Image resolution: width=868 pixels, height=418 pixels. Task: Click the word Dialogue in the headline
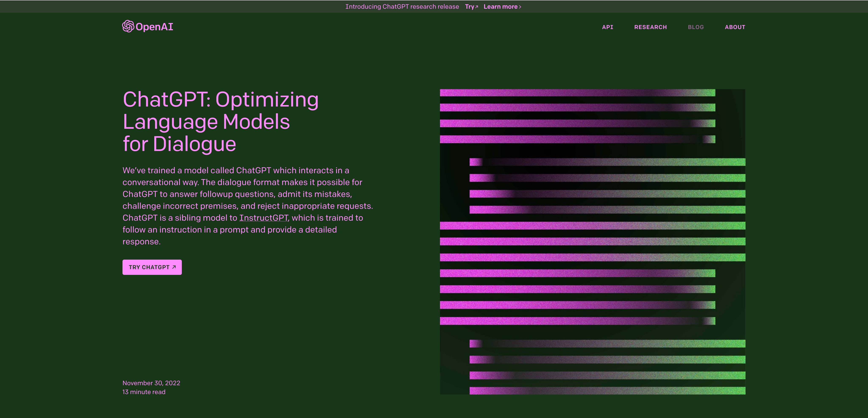click(x=194, y=144)
